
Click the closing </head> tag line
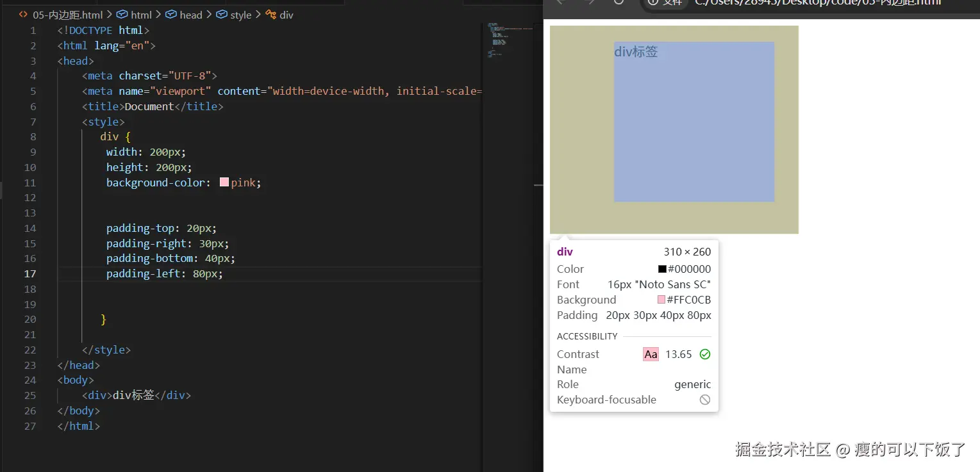point(78,365)
